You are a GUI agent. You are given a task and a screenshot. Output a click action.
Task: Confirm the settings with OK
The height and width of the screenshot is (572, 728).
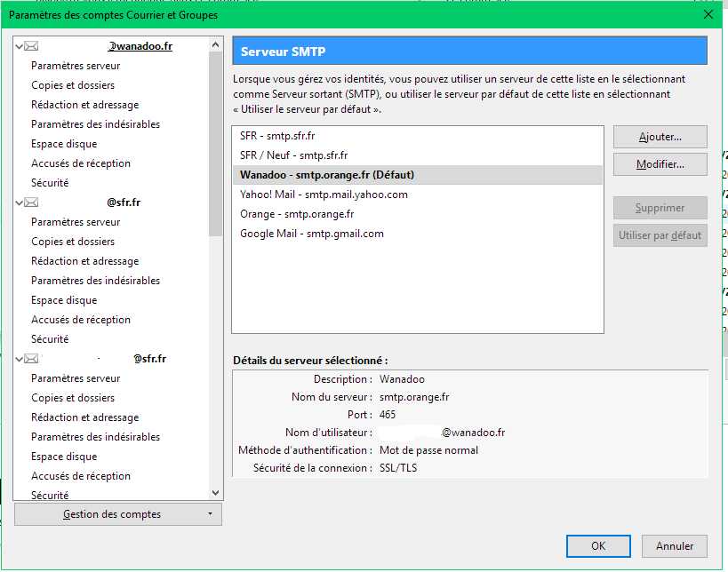[x=598, y=546]
